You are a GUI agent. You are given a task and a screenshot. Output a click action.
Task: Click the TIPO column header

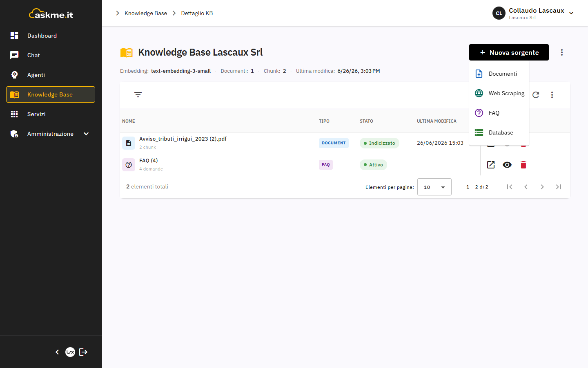(324, 121)
